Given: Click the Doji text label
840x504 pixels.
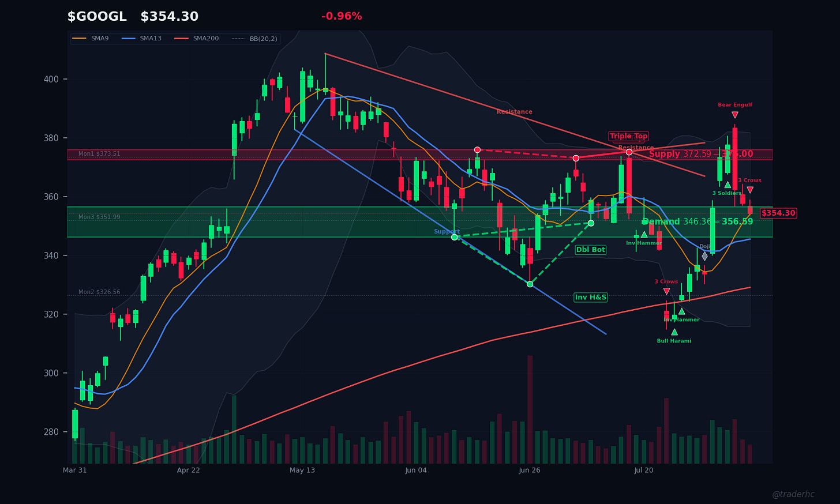Looking at the screenshot, I should click(705, 246).
